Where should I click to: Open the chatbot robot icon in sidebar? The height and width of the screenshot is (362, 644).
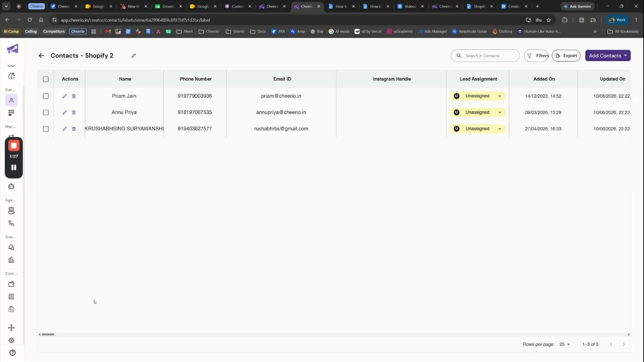pos(11,186)
